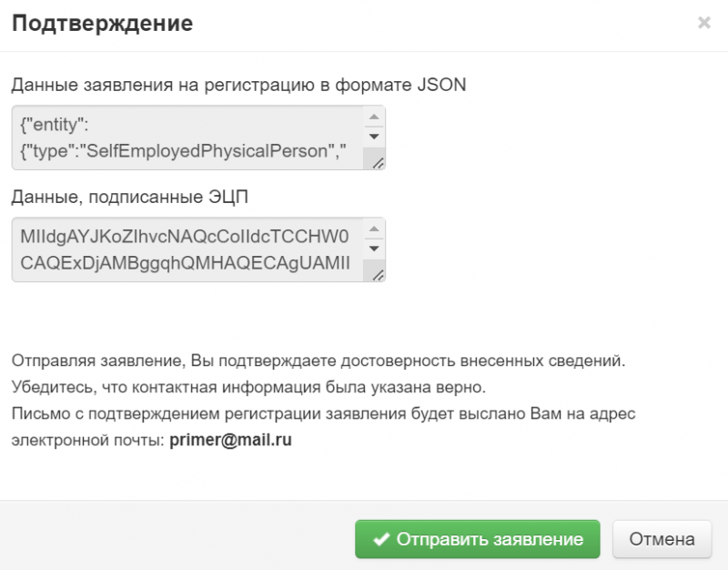
Task: Click the line starting with Убедитесь
Action: click(x=248, y=387)
